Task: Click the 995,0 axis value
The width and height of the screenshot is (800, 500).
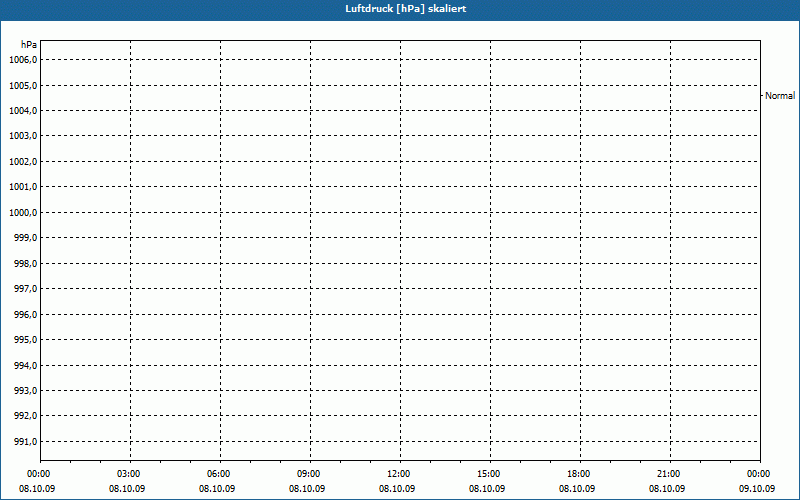Action: [x=26, y=340]
